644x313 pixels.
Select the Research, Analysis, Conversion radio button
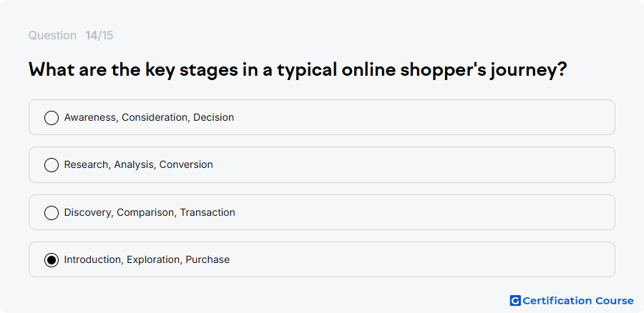pyautogui.click(x=52, y=165)
